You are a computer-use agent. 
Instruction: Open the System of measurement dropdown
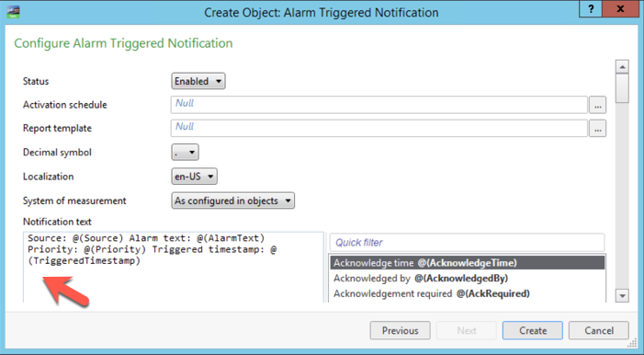pos(232,200)
